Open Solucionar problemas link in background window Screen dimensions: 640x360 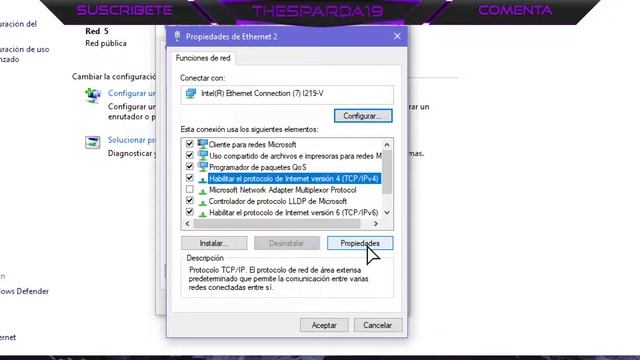pos(131,140)
